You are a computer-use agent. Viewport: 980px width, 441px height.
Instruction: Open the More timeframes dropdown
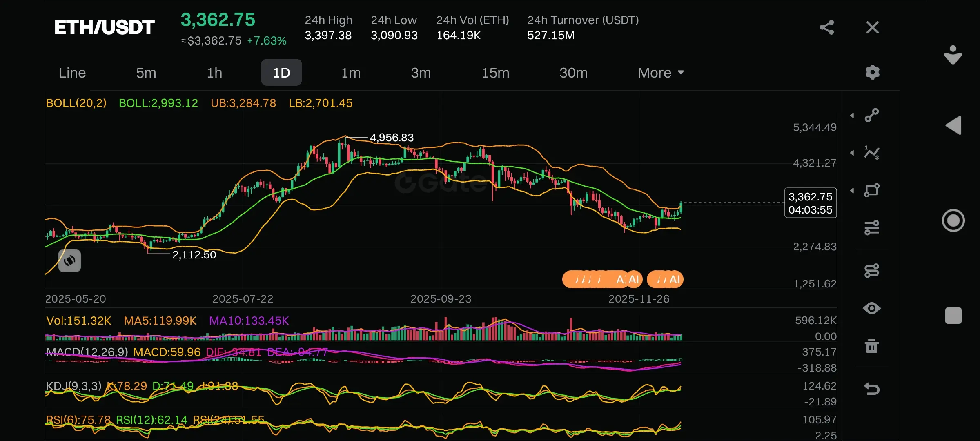click(x=661, y=73)
